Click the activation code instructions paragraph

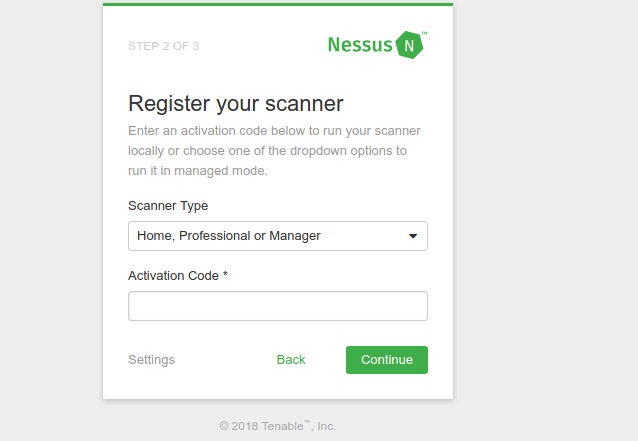coord(275,151)
